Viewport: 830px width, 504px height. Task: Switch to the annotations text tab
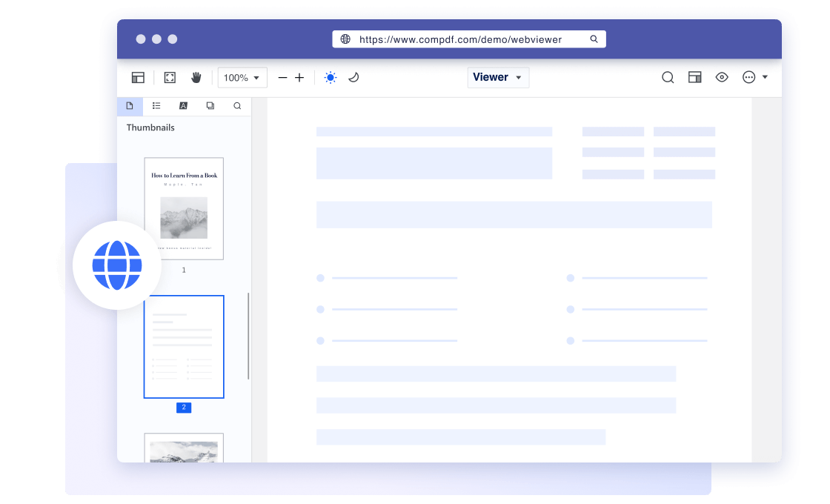183,106
